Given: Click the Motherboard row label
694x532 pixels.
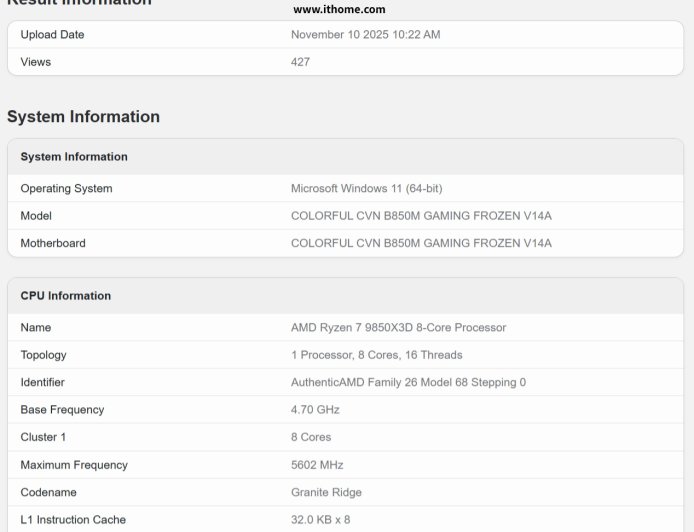Looking at the screenshot, I should 53,243.
